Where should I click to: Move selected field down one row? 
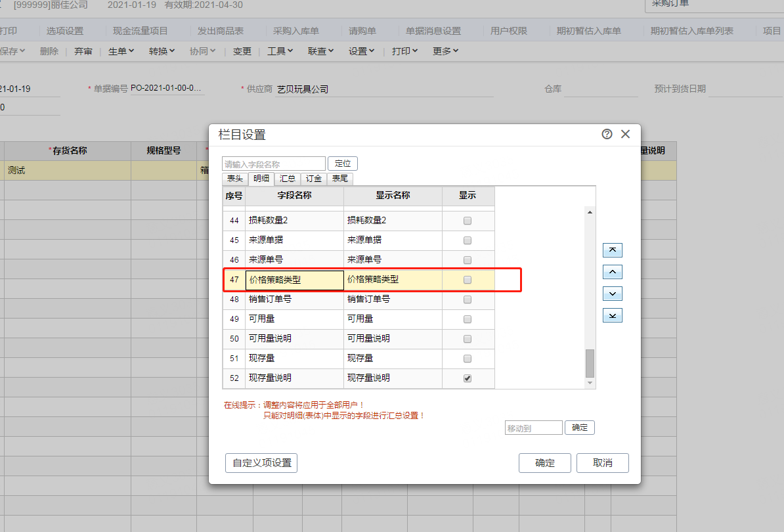tap(613, 294)
